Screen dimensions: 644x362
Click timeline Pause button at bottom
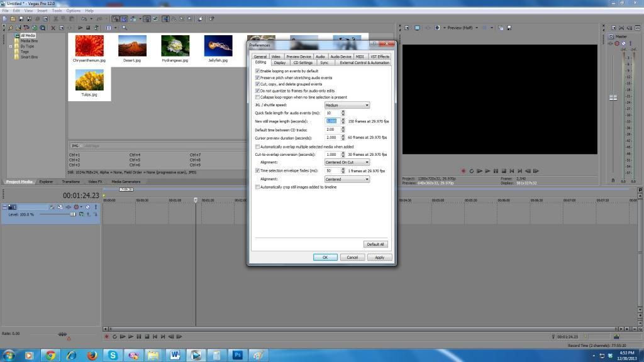pyautogui.click(x=139, y=337)
